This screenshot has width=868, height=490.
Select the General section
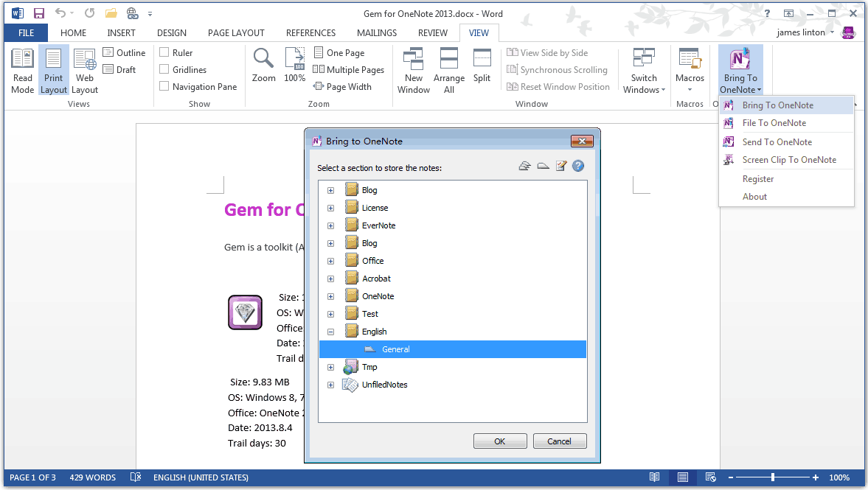click(453, 349)
